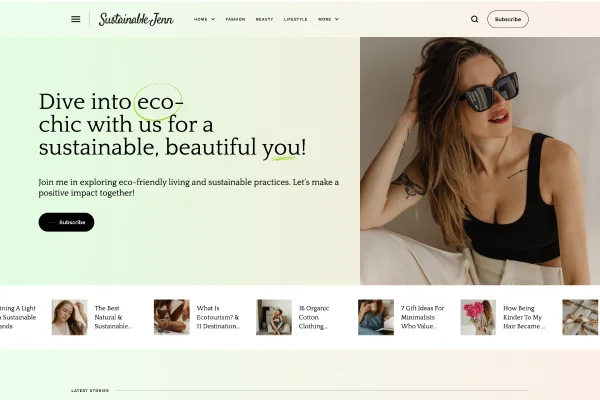Image resolution: width=600 pixels, height=400 pixels.
Task: Click the outlined Subscribe button in header
Action: [x=508, y=19]
